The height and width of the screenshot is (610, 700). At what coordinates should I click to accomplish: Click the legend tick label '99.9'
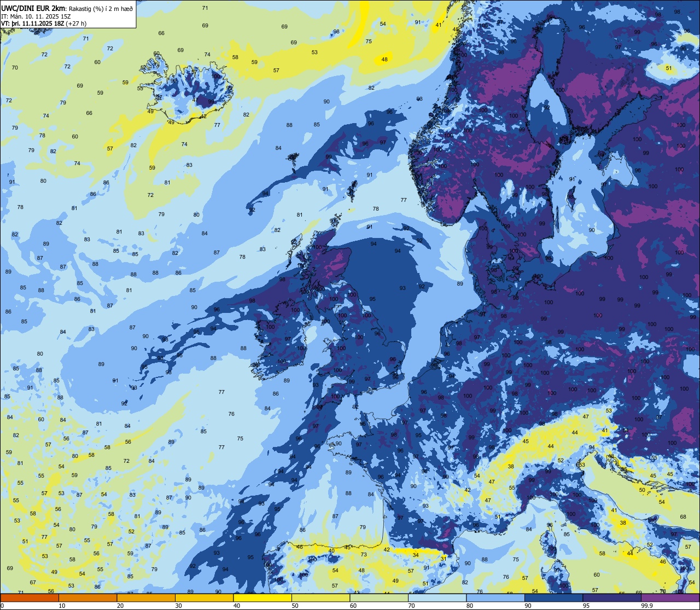coord(647,606)
